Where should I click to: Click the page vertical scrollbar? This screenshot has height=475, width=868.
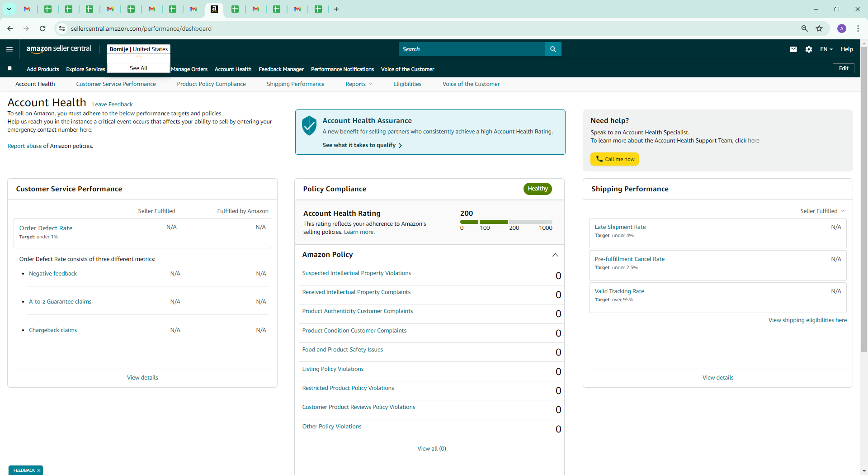pyautogui.click(x=864, y=199)
